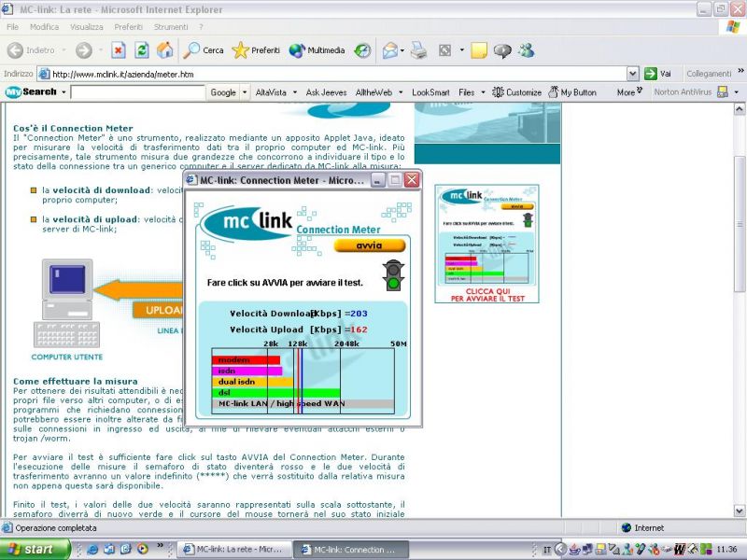Viewport: 747px width, 560px height.
Task: Click the mail envelope icon
Action: coord(389,50)
